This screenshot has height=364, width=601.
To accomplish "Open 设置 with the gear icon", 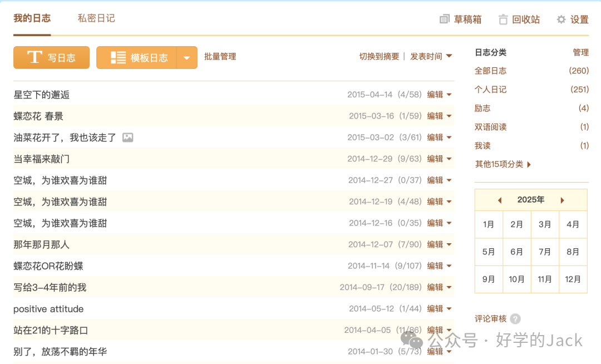I will 573,19.
